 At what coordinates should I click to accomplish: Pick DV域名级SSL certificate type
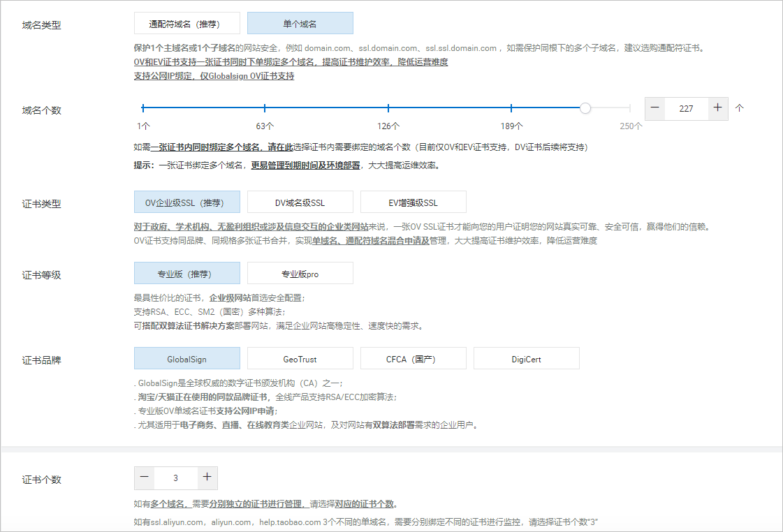pos(300,203)
